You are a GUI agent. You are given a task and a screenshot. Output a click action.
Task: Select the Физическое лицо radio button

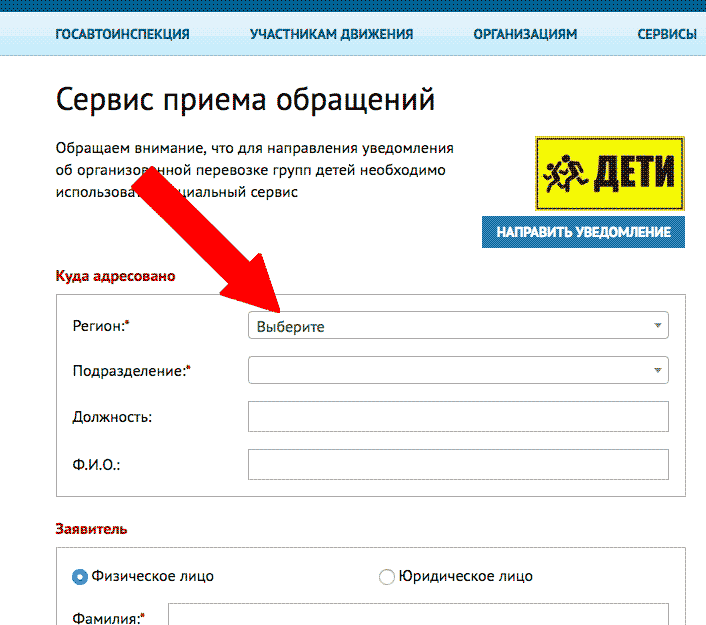(x=80, y=577)
